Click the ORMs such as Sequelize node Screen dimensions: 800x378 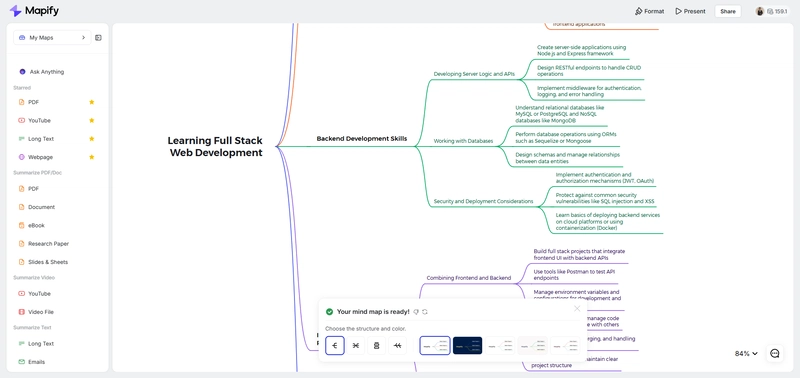566,137
